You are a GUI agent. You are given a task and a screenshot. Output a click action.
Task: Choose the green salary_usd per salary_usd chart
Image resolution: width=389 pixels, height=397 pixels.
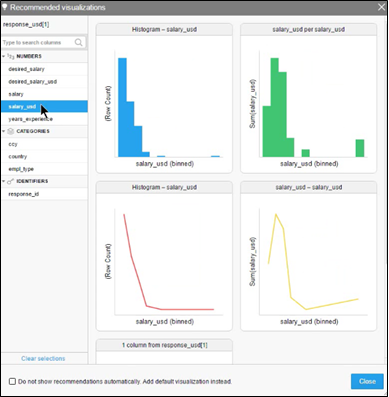point(309,98)
